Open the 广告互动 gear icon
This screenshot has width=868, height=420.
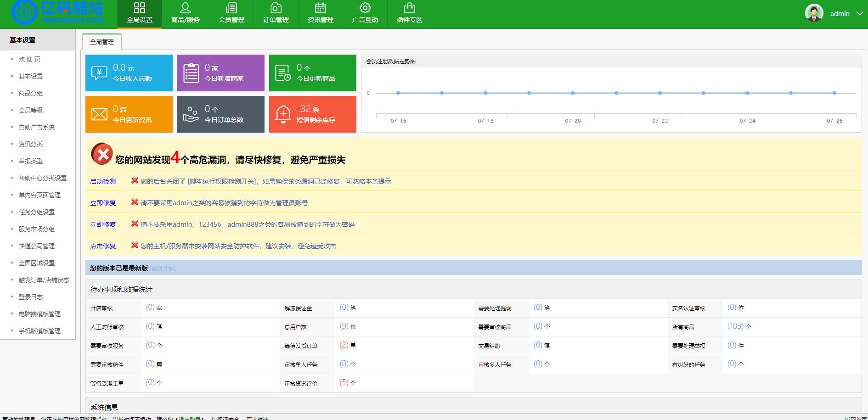tap(365, 8)
